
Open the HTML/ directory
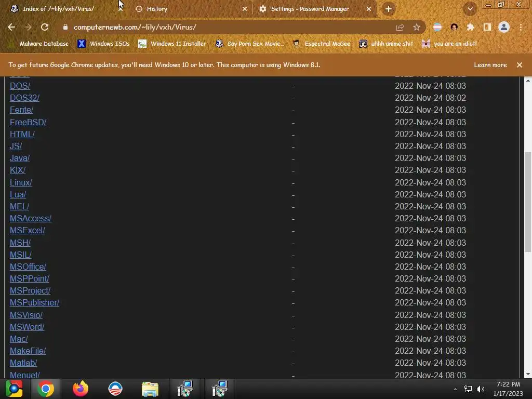tap(22, 134)
